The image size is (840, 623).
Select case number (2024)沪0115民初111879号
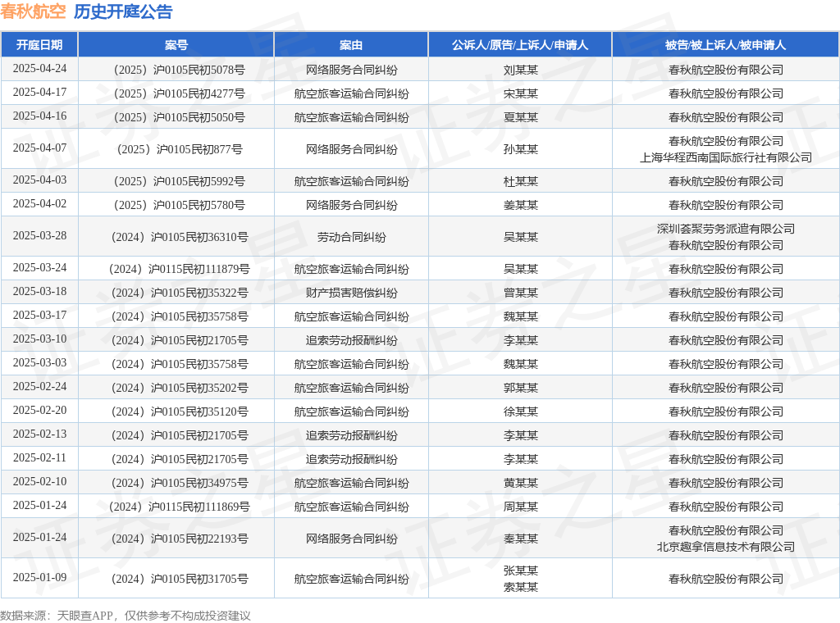176,269
